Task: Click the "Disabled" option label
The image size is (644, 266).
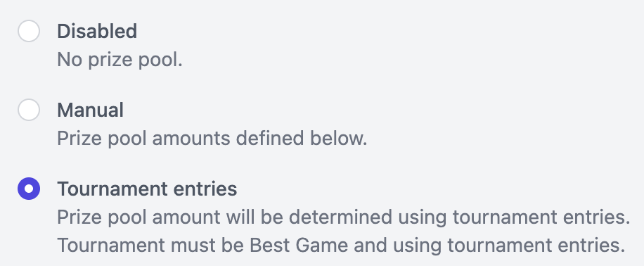Action: click(x=97, y=31)
